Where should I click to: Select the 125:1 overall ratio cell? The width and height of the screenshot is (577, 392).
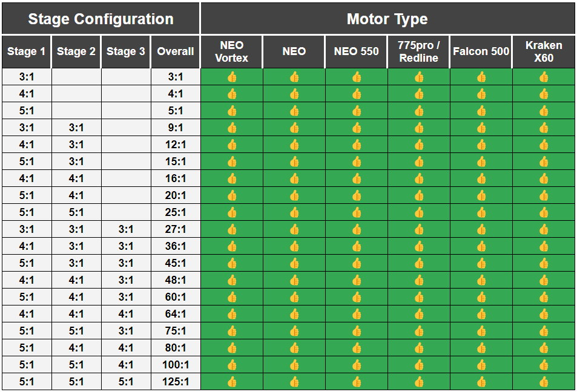176,382
